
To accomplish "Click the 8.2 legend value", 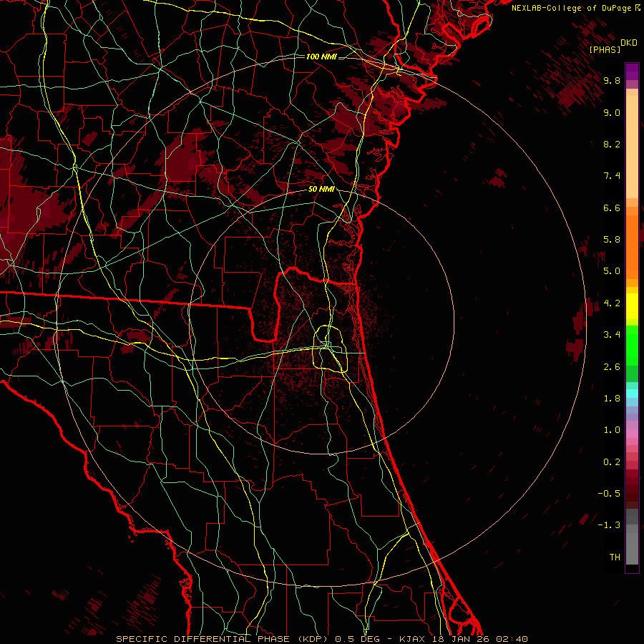I will pos(612,144).
